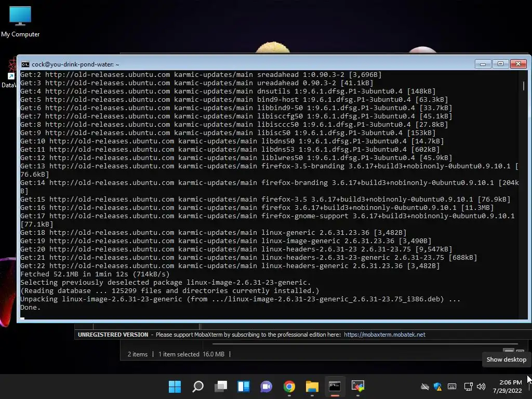
Task: Click the terminal cursor on the last line
Action: [22, 318]
